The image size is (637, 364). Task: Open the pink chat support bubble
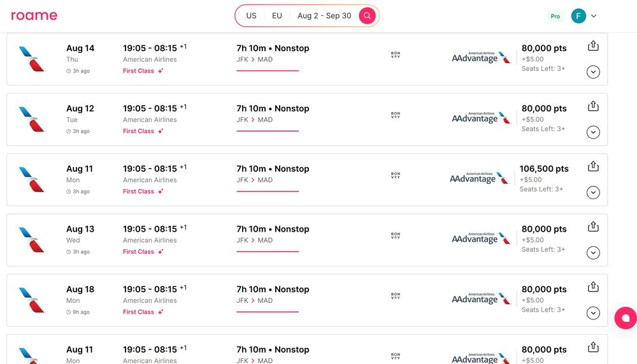626,318
